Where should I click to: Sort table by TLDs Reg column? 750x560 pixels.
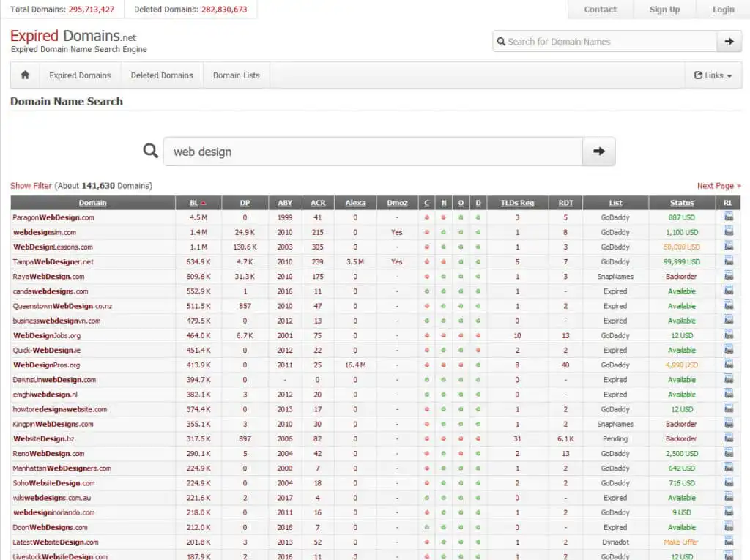(x=517, y=203)
